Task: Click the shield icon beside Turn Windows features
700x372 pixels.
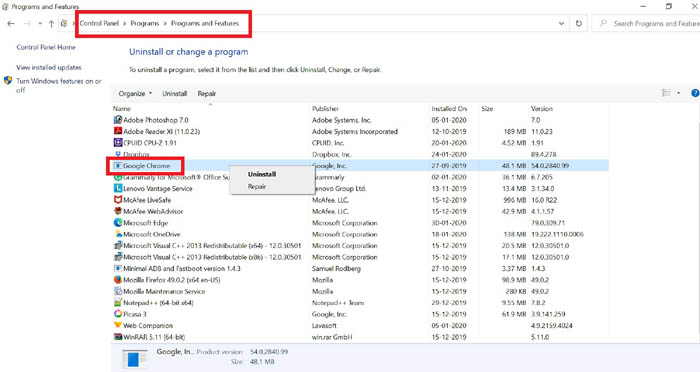Action: [x=8, y=81]
